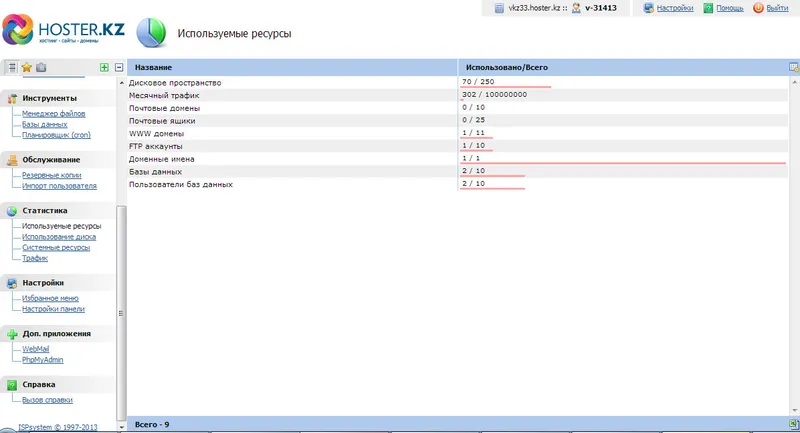800x433 pixels.
Task: Open Настройки панели
Action: [x=53, y=309]
